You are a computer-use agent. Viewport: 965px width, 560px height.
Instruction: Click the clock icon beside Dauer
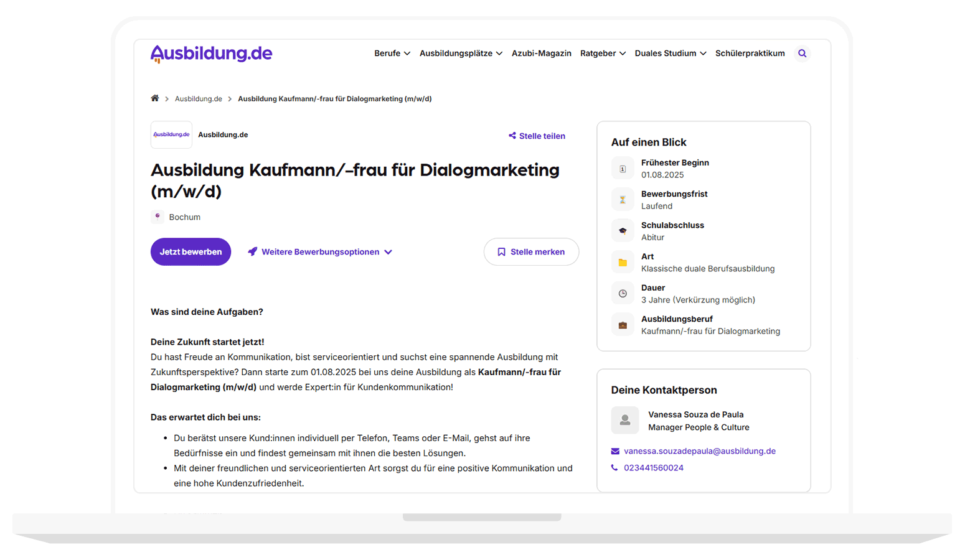[623, 292]
